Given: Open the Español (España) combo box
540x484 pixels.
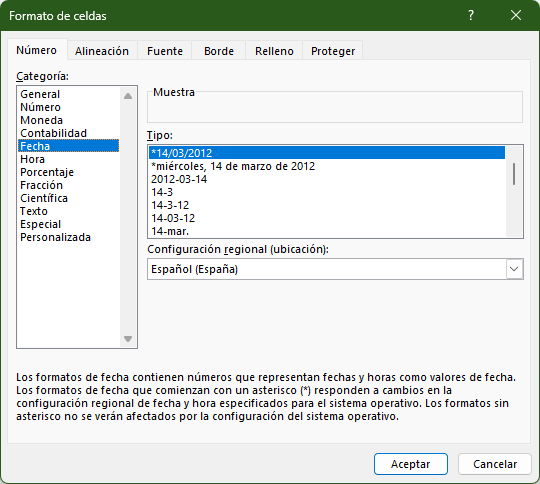Looking at the screenshot, I should [x=335, y=269].
